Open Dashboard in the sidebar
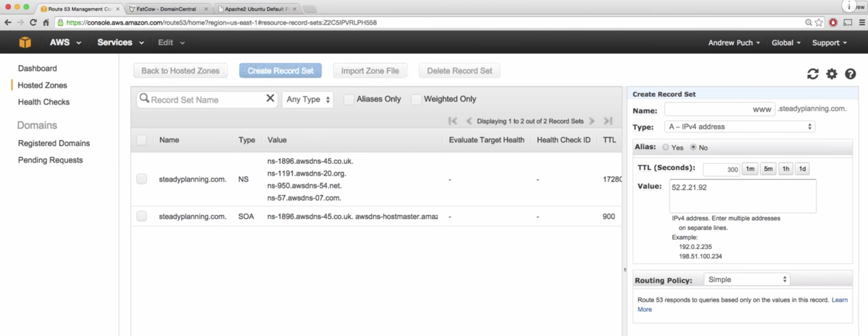Image resolution: width=868 pixels, height=336 pixels. [x=37, y=68]
